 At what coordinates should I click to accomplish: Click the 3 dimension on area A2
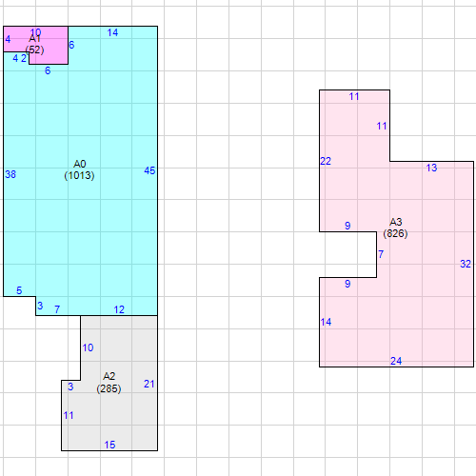click(70, 387)
